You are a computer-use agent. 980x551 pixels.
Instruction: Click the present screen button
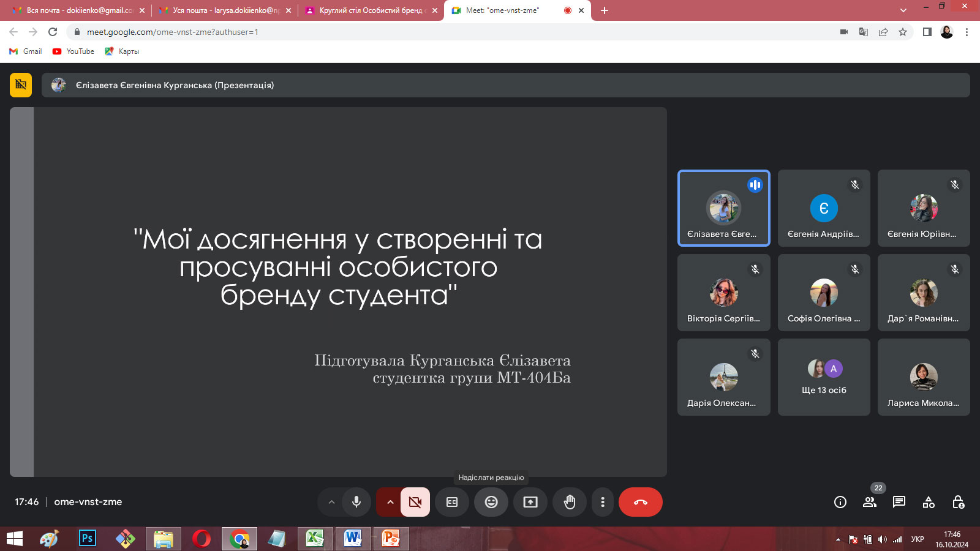coord(530,502)
